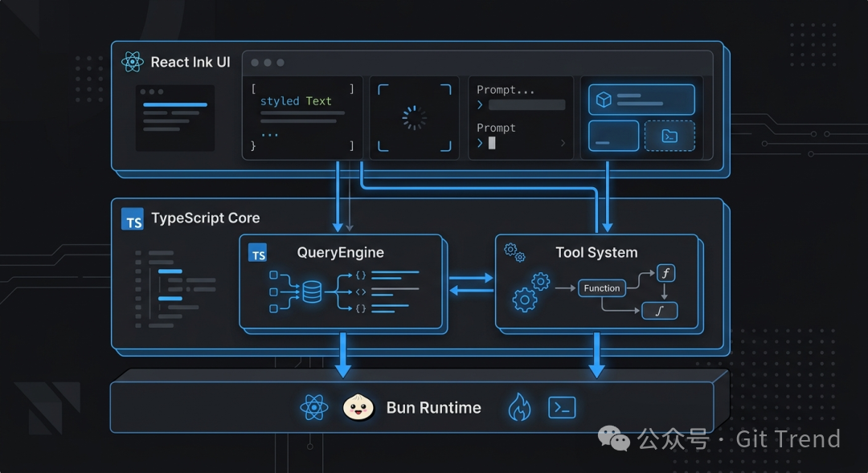Click the small gears icon beside Tool System
Viewport: 868px width, 473px height.
pyautogui.click(x=514, y=252)
